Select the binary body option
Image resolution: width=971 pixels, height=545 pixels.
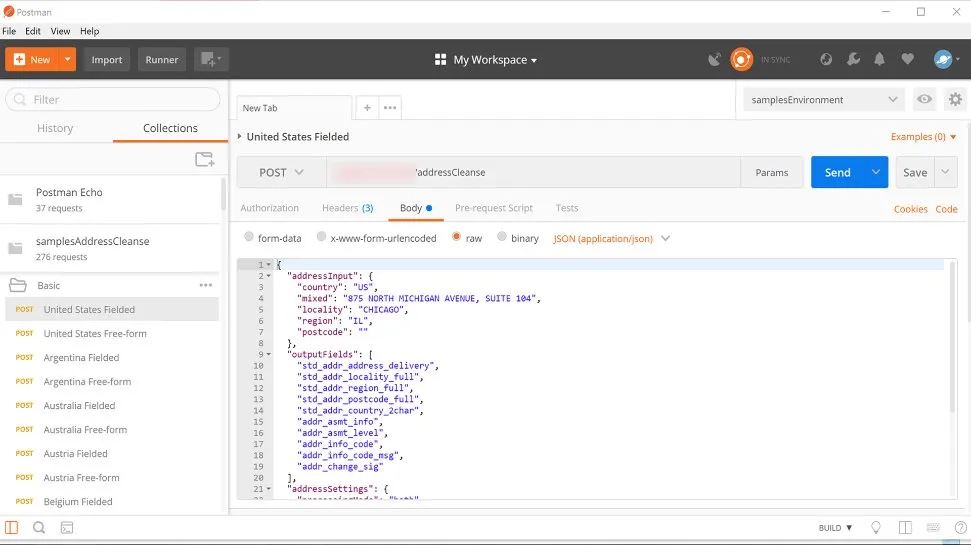point(502,238)
